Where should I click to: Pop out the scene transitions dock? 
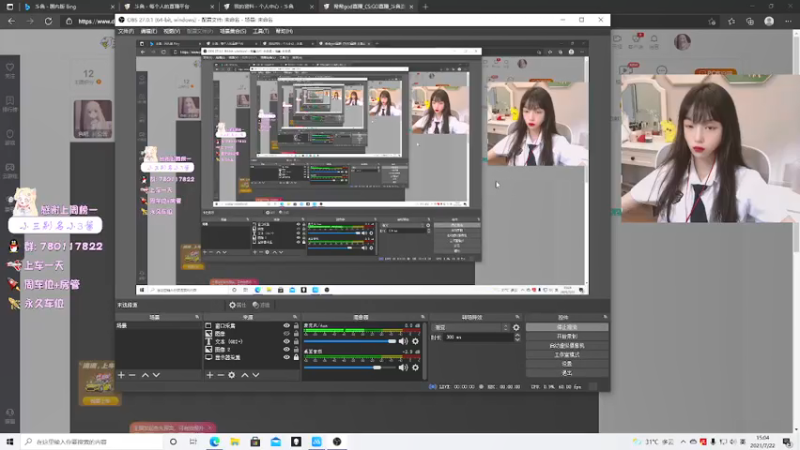tap(517, 317)
